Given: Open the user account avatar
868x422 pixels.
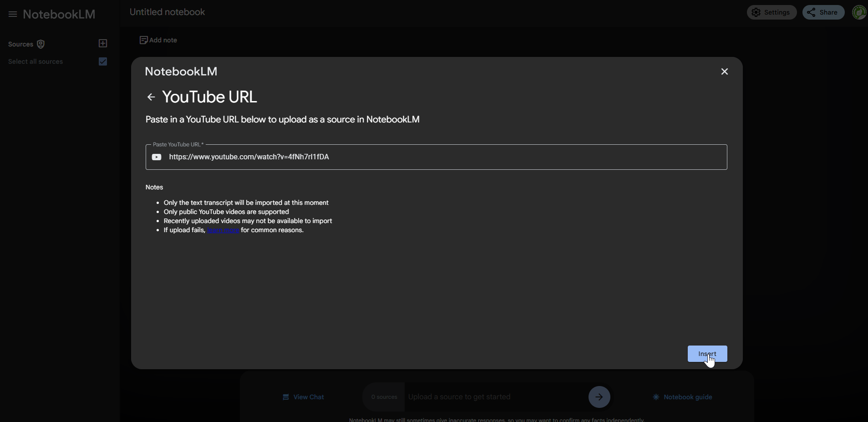Looking at the screenshot, I should (859, 12).
